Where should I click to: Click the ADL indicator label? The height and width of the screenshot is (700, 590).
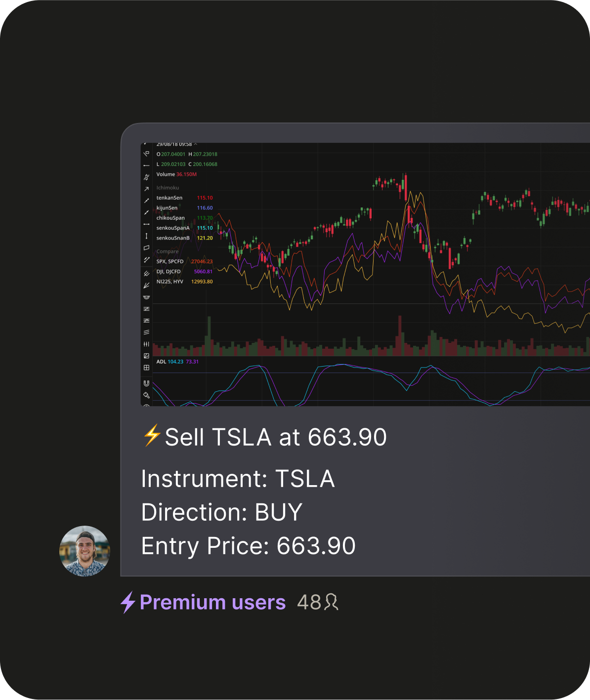point(161,362)
